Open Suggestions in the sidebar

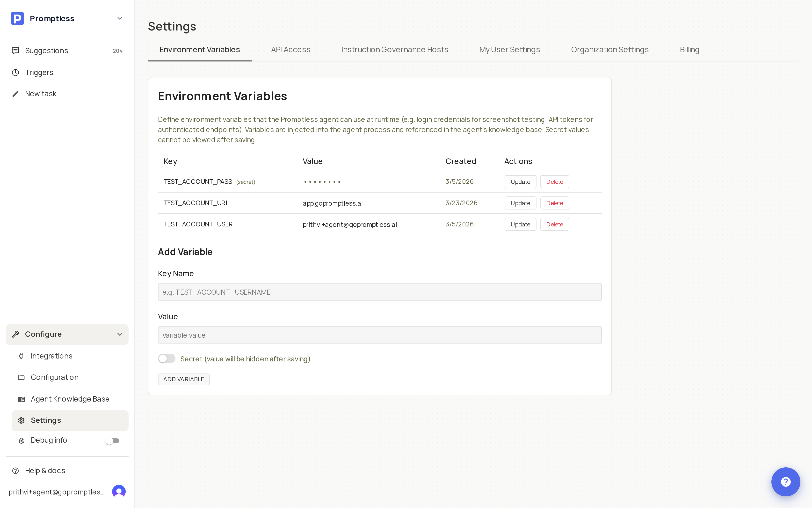tap(67, 51)
